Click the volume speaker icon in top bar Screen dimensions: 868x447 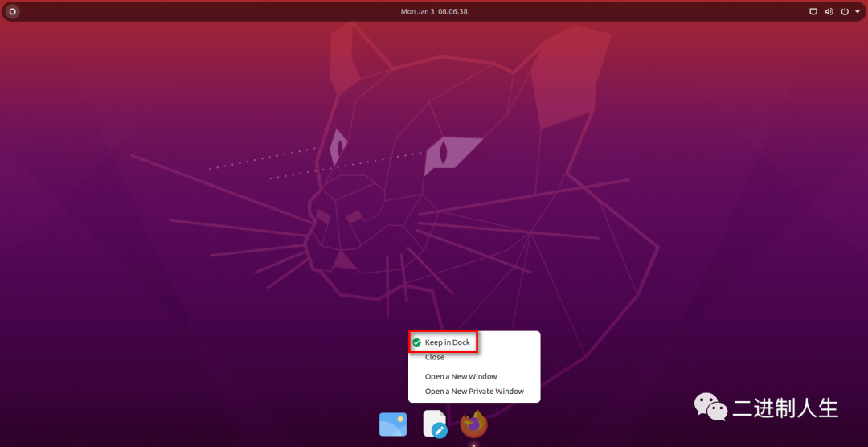[829, 11]
